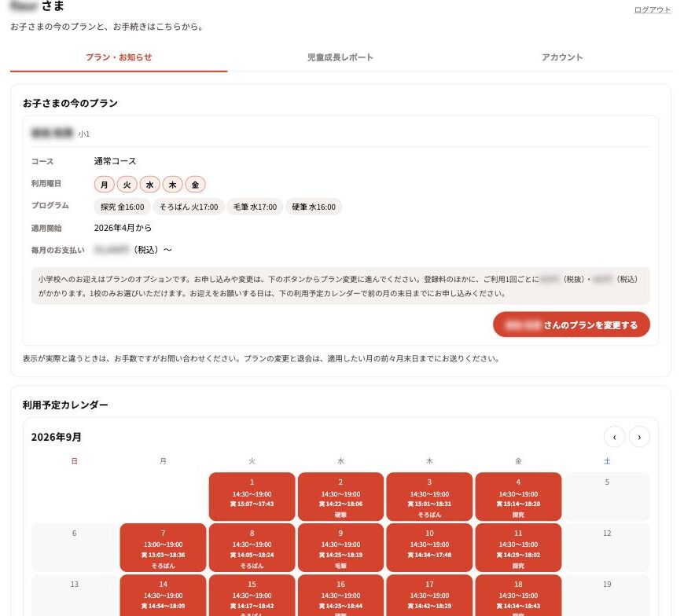This screenshot has width=684, height=616.
Task: Open calendar day 17 entry
Action: click(x=429, y=596)
